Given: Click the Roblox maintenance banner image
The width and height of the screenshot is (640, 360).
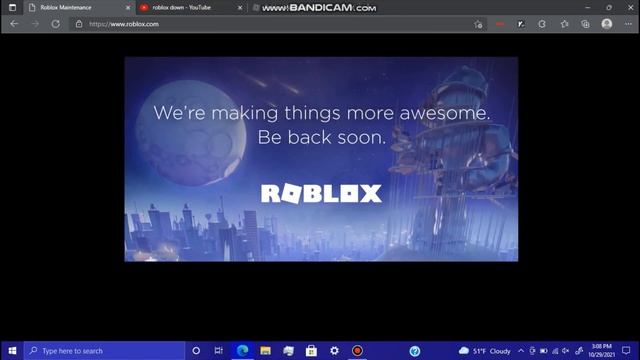Looking at the screenshot, I should pos(321,159).
